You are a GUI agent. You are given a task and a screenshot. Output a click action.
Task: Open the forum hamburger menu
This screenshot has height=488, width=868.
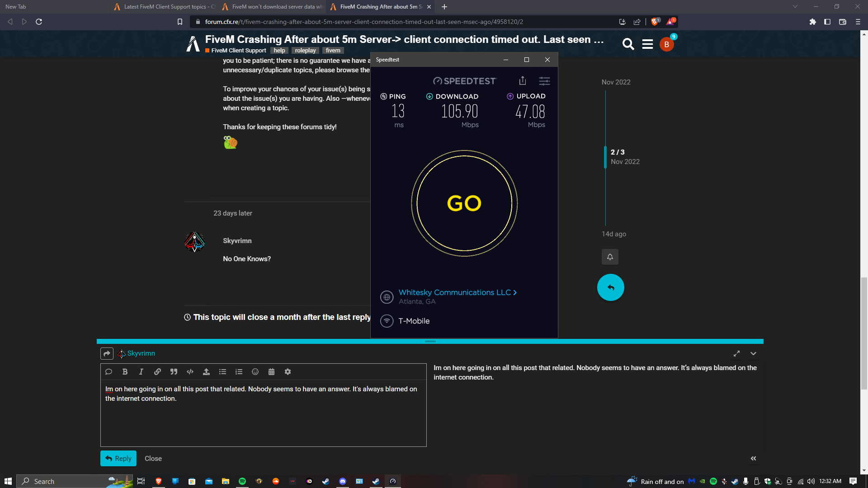tap(647, 44)
